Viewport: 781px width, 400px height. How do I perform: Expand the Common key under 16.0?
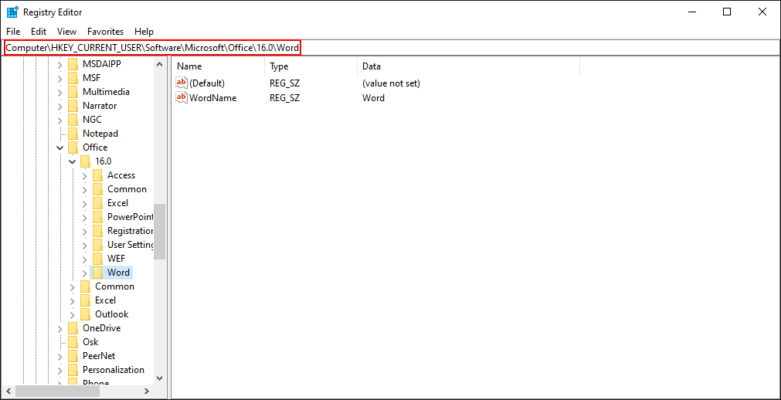click(85, 189)
